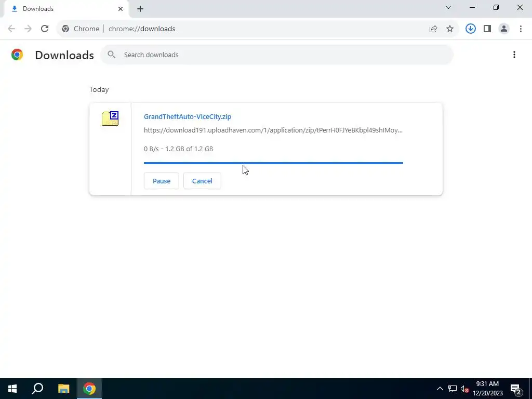Open Windows taskbar search

click(37, 389)
